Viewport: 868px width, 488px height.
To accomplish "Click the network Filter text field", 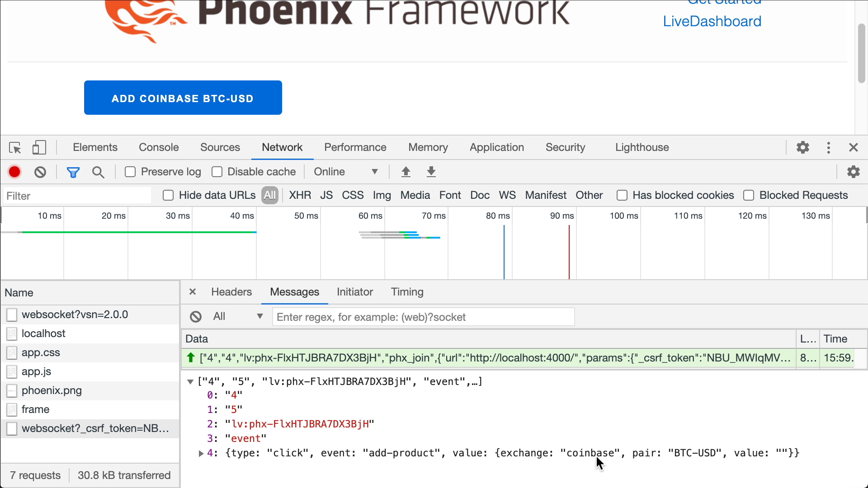I will [x=77, y=196].
